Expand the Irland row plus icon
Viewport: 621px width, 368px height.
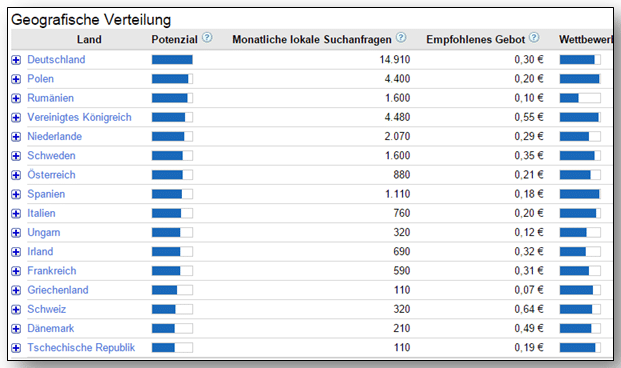(16, 252)
